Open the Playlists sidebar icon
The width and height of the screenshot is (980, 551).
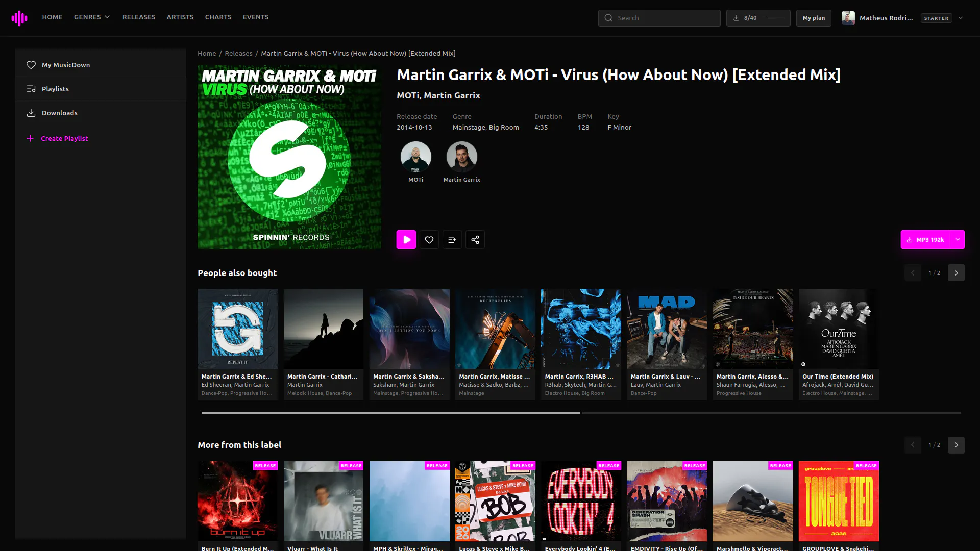tap(31, 89)
